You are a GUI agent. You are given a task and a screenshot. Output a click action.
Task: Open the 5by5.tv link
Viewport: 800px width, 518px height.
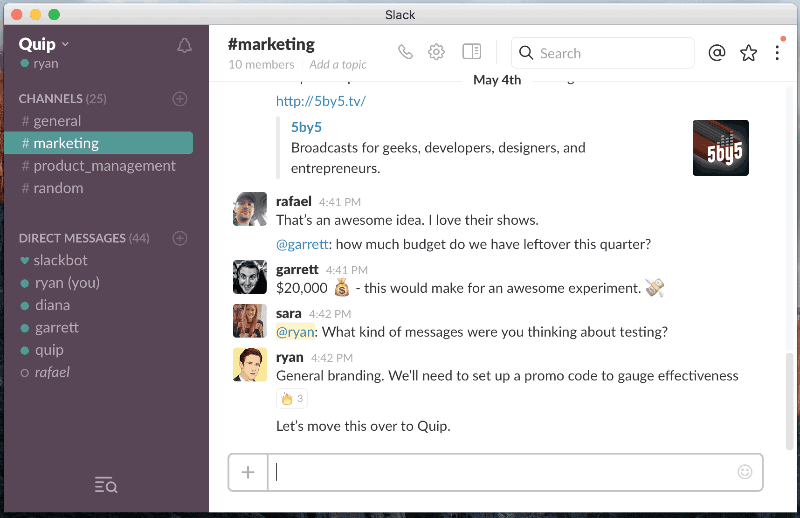point(321,101)
